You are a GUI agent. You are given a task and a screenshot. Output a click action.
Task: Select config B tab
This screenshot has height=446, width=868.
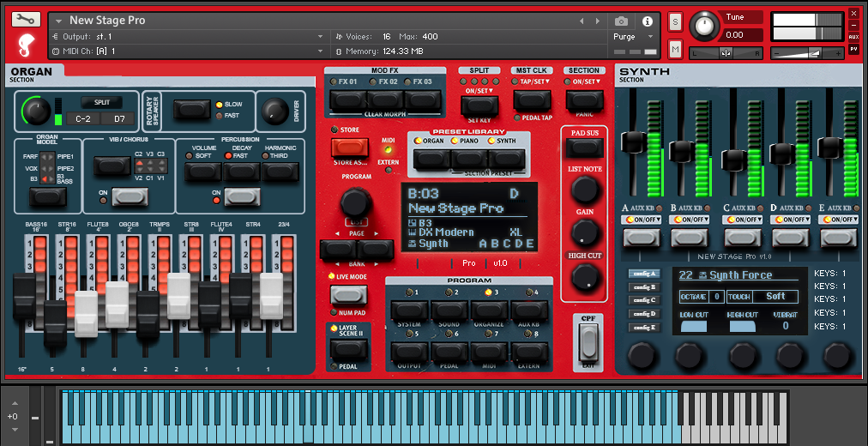tap(644, 287)
